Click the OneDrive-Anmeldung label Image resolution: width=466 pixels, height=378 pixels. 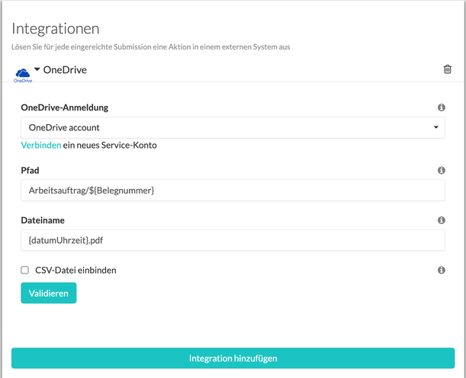pyautogui.click(x=65, y=107)
